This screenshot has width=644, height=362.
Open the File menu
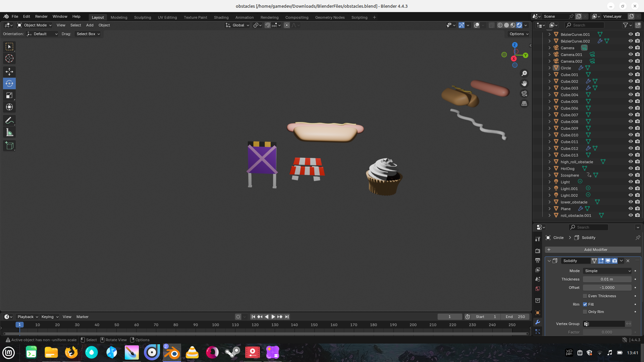[15, 16]
